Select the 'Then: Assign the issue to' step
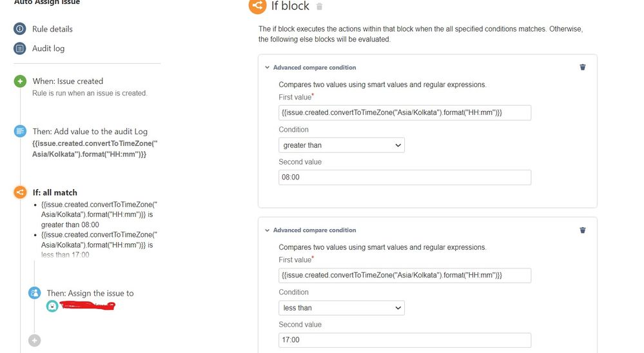644x353 pixels. point(90,293)
